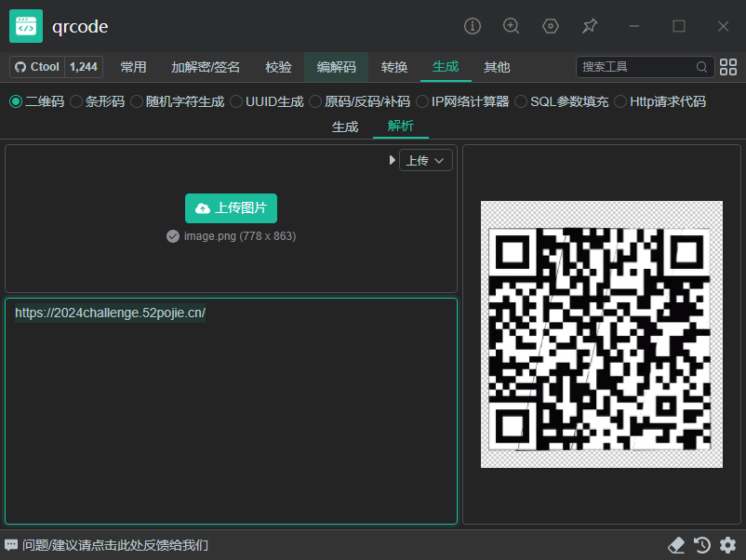This screenshot has width=746, height=560.
Task: Click the checkmark icon next to image.png
Action: [x=173, y=236]
